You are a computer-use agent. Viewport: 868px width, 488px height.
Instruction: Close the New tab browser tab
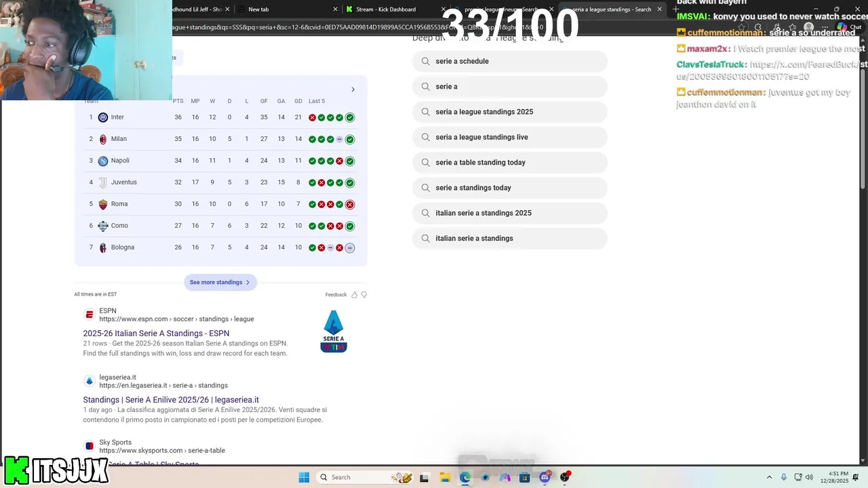click(335, 9)
